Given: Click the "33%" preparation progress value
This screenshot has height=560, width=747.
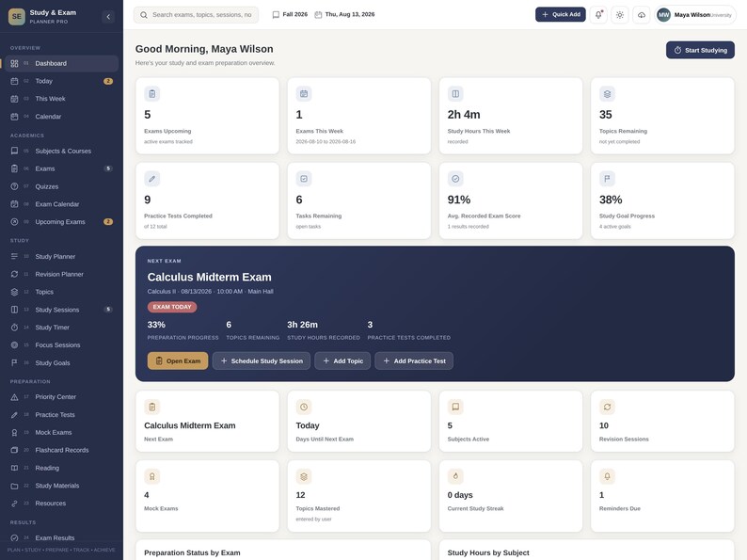Looking at the screenshot, I should click(x=156, y=325).
